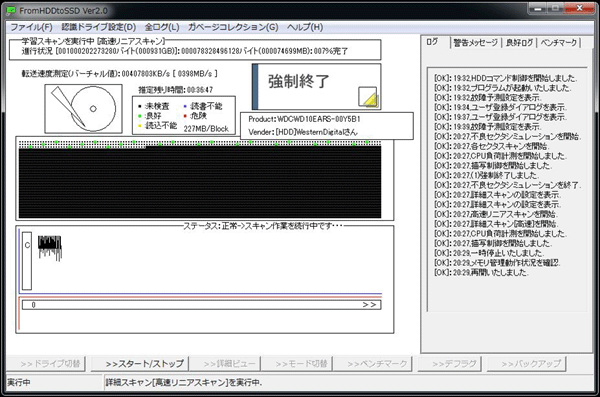Open the 認識ドライブ設定(D) menu
600x397 pixels.
(x=99, y=27)
